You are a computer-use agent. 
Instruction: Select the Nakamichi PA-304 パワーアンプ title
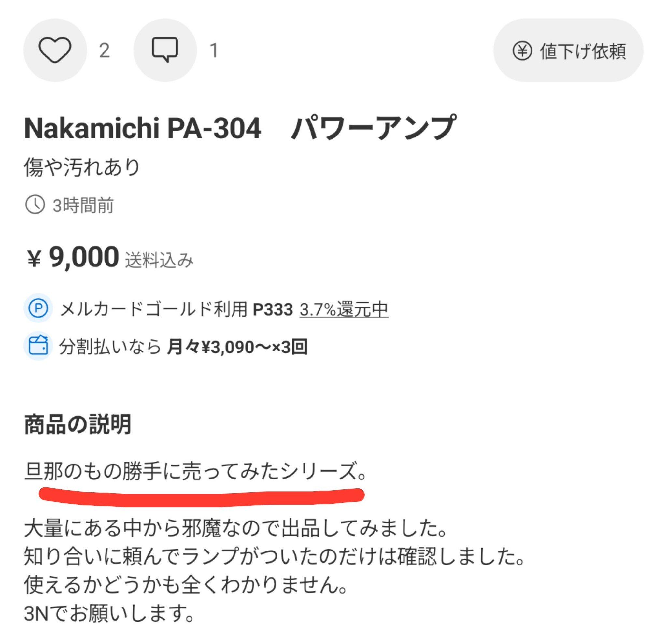(x=240, y=128)
